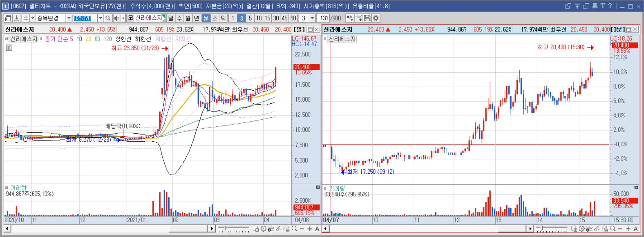644x237 pixels.
Task: Click the daily chart horizontal scrollbar thumb
Action: [x=188, y=229]
